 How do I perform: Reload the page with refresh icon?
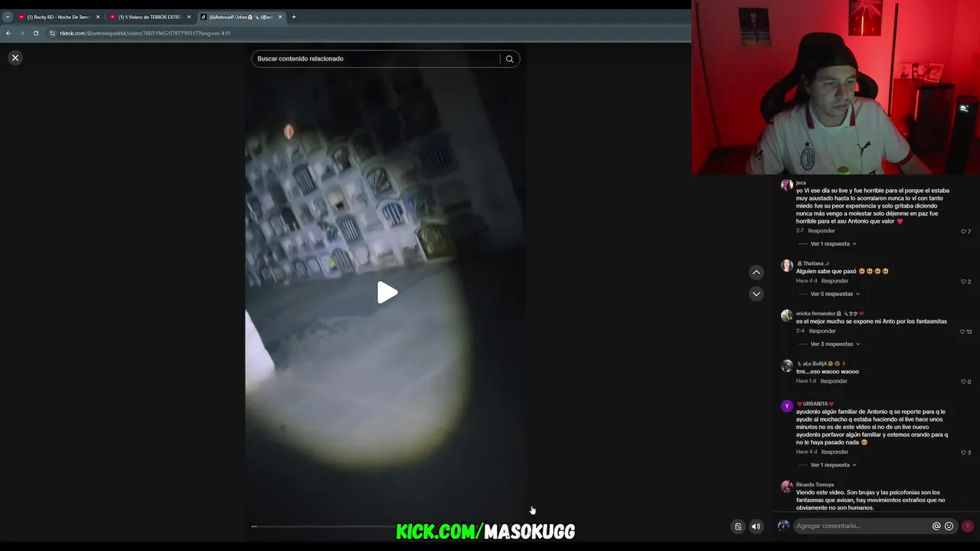35,33
